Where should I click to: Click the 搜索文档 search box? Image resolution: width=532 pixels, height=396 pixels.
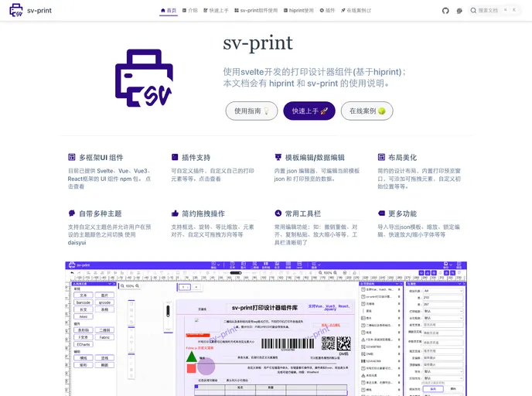(x=494, y=11)
